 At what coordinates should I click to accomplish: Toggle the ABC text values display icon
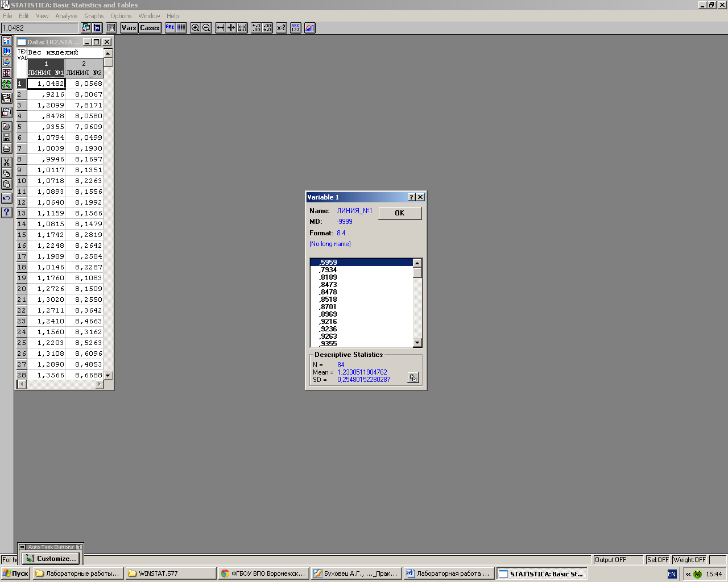(x=170, y=27)
